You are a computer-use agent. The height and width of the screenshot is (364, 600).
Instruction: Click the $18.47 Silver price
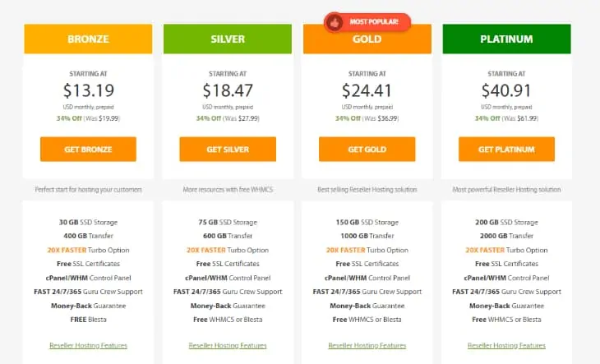click(228, 90)
